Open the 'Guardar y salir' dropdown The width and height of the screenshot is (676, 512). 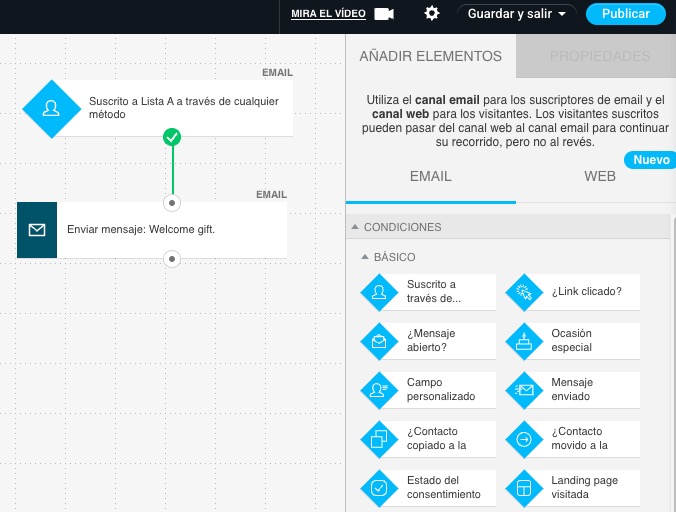pyautogui.click(x=516, y=14)
